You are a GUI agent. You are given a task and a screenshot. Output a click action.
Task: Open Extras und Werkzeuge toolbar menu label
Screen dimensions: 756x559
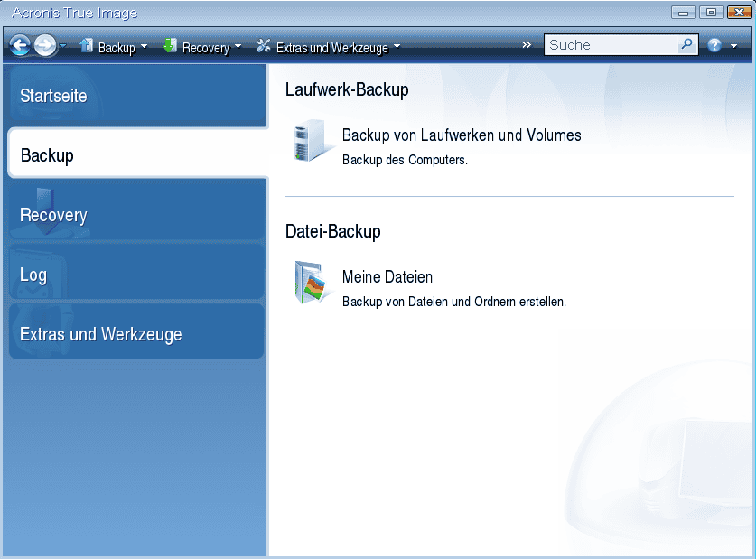[x=332, y=47]
